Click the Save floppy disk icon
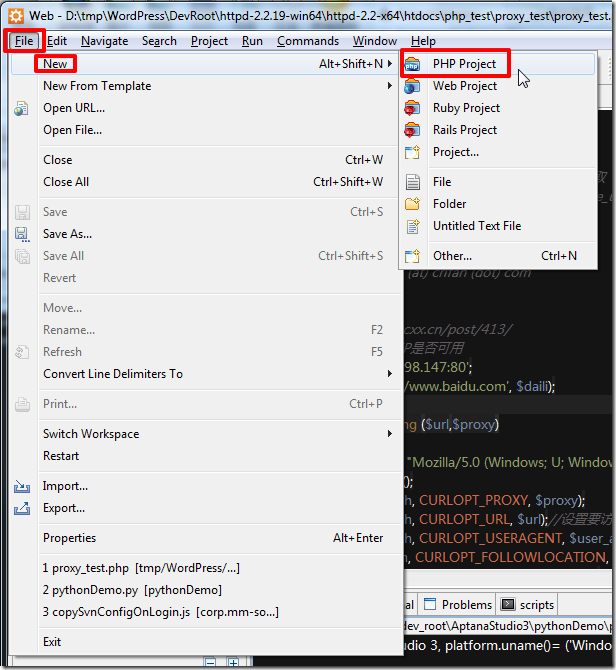The width and height of the screenshot is (616, 670). [x=22, y=212]
